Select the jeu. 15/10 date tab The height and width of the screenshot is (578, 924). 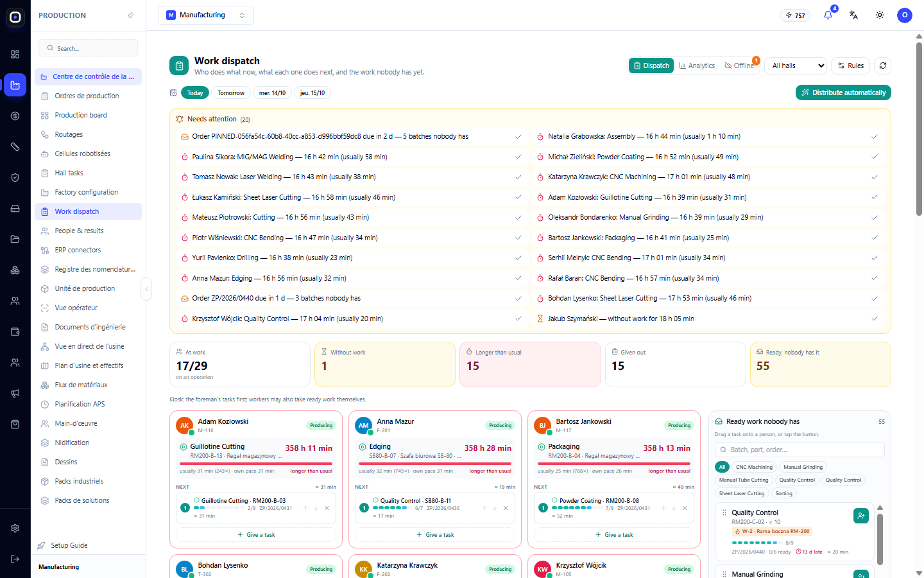[x=312, y=93]
